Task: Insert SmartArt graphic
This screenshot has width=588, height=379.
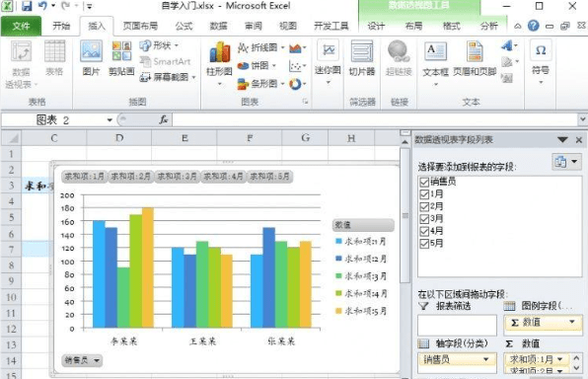Action: pyautogui.click(x=165, y=61)
